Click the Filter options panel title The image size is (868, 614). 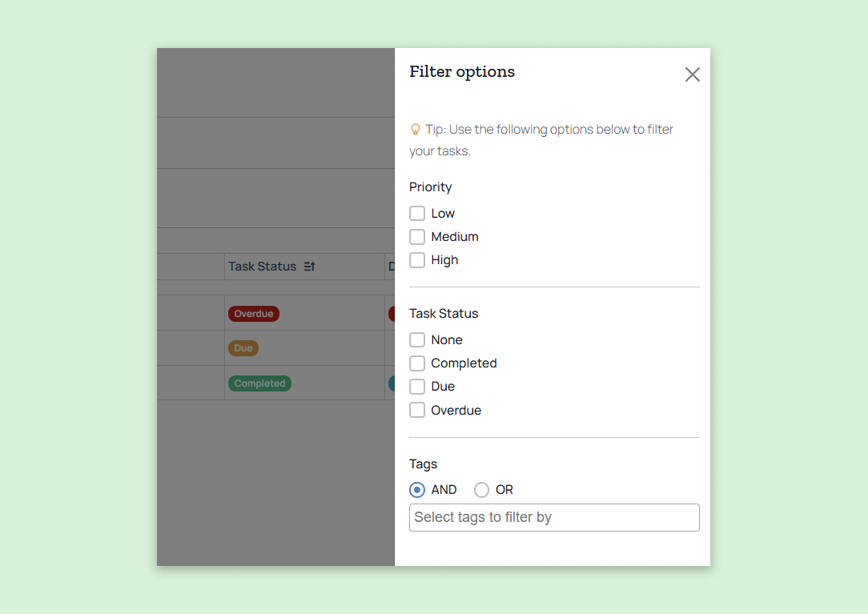coord(462,72)
